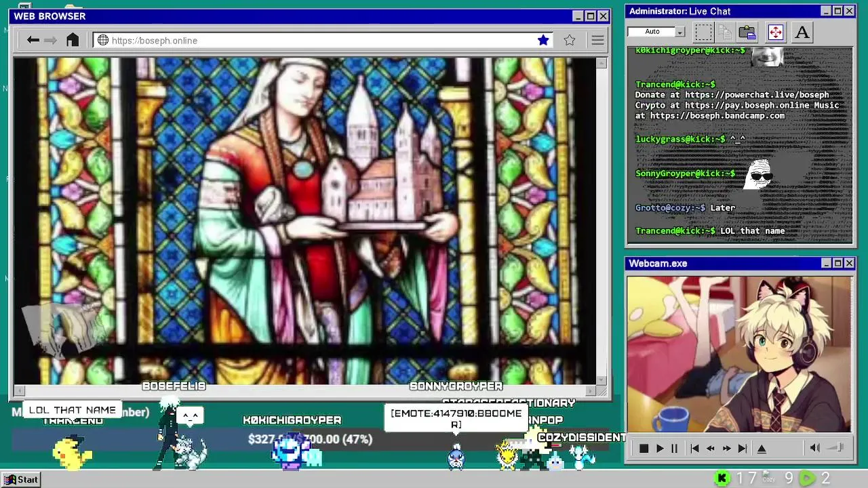Viewport: 868px width, 488px height.
Task: Click the stained glass image in the browser
Action: (304, 221)
